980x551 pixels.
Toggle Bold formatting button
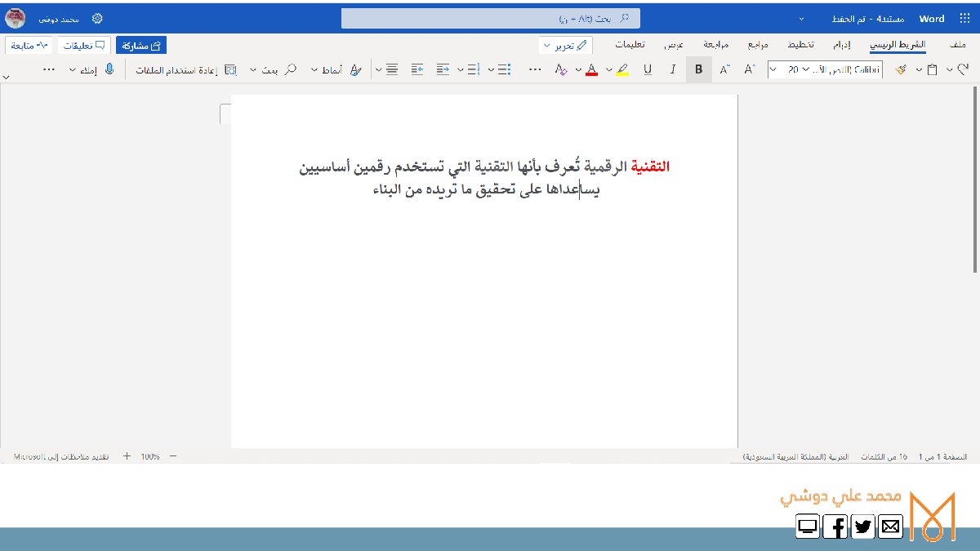[x=698, y=70]
